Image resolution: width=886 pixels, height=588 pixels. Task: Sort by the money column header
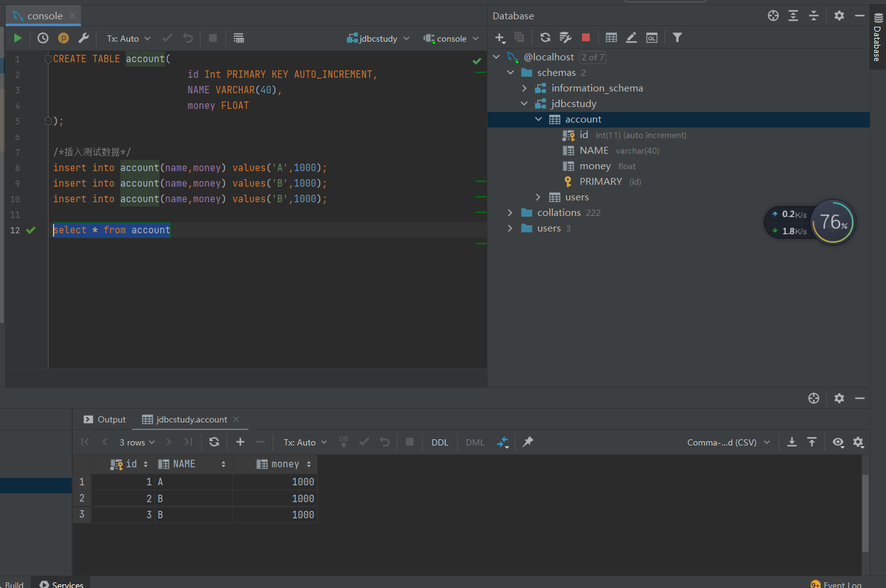pos(275,464)
